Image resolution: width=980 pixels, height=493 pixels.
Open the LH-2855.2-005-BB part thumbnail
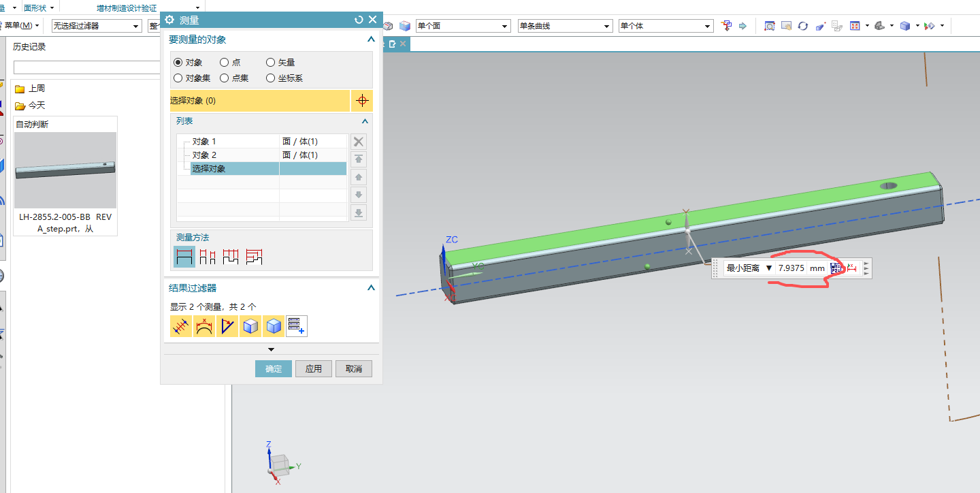tap(65, 170)
